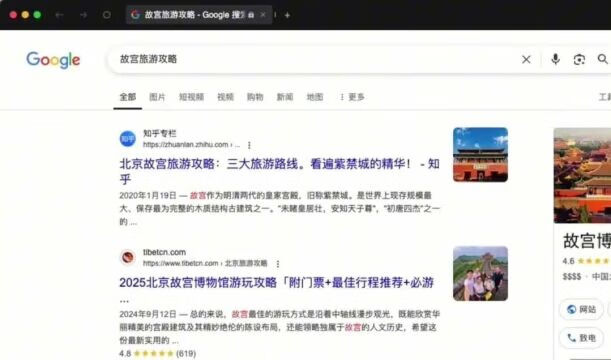Clear the search box with the X icon

point(526,60)
